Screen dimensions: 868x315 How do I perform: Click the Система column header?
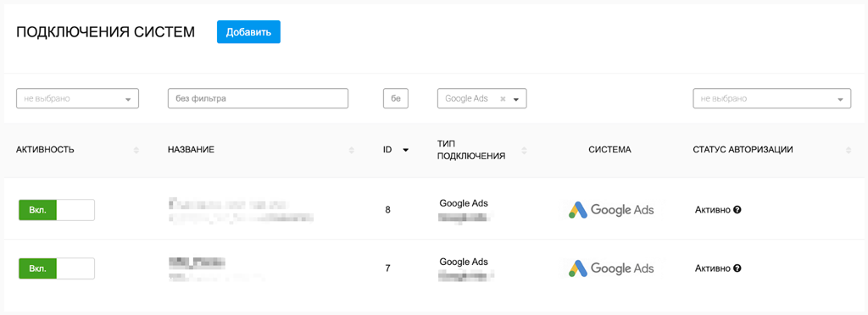tap(610, 150)
